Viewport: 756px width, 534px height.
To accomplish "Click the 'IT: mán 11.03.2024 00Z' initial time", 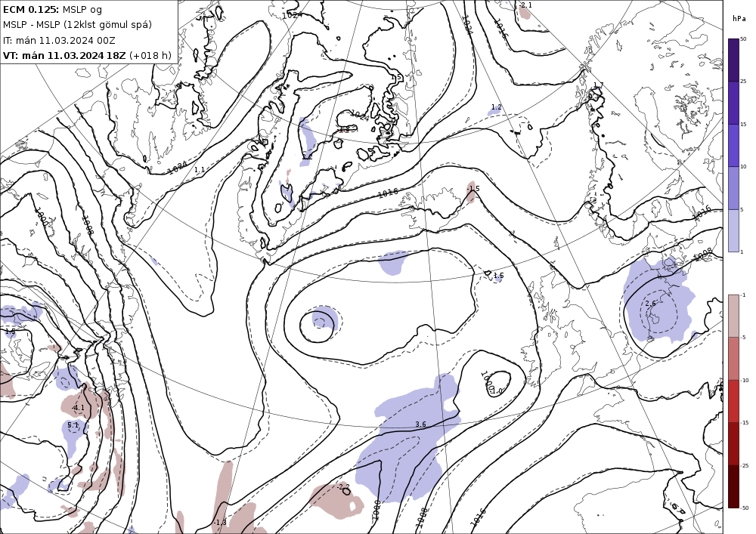I will click(x=59, y=41).
